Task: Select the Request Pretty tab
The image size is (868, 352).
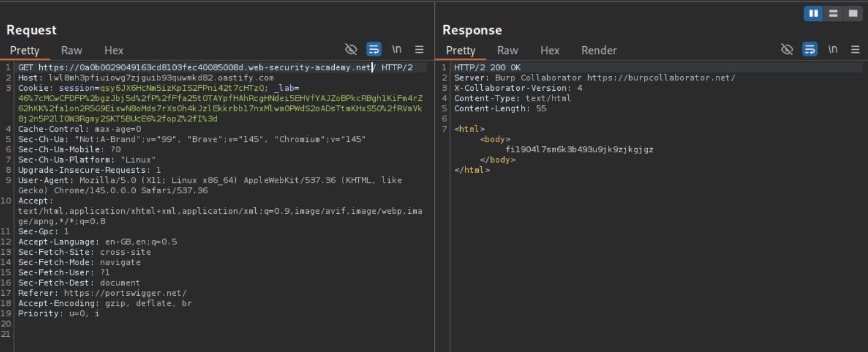Action: [x=25, y=50]
